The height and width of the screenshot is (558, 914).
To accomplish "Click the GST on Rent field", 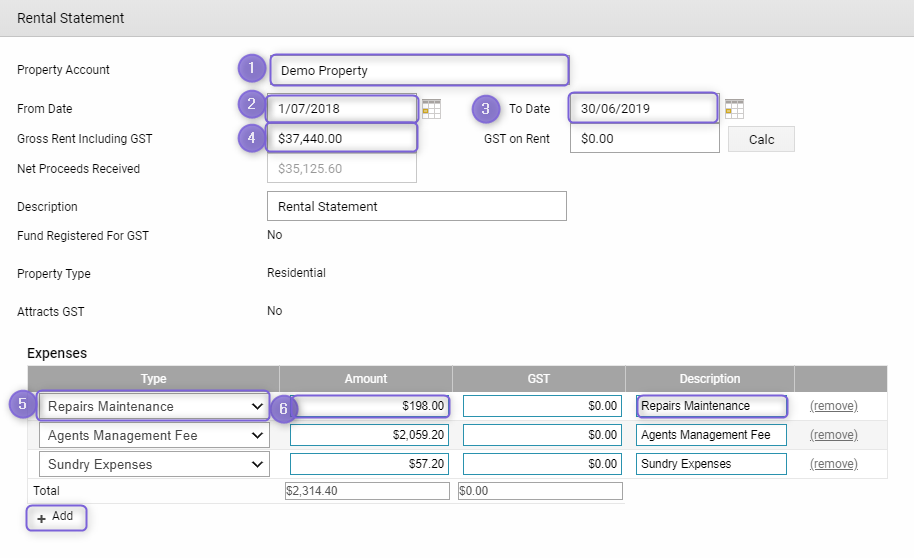I will pos(645,139).
